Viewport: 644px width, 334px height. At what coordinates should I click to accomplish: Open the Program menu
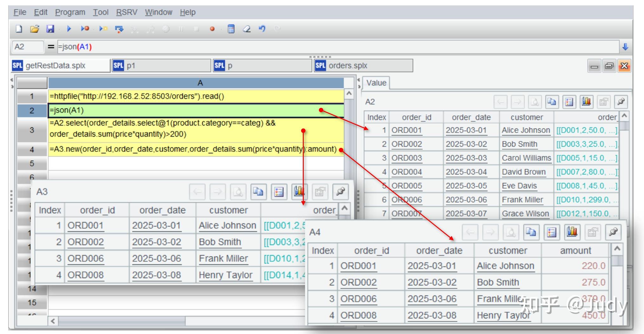tap(70, 12)
